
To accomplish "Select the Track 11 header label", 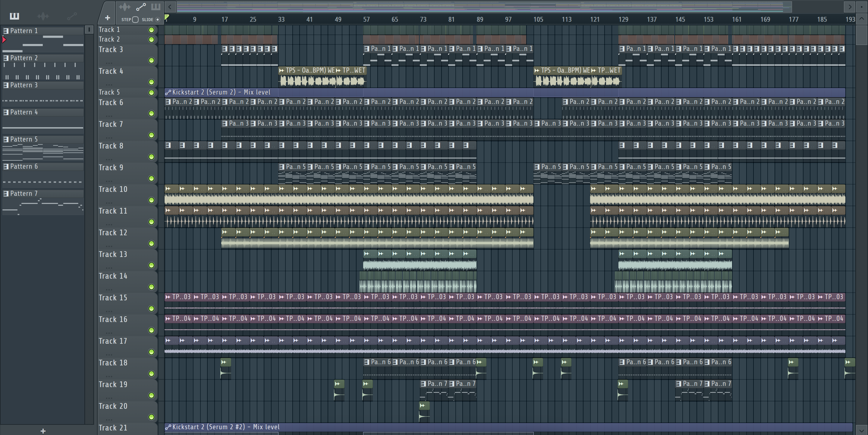I will [113, 211].
